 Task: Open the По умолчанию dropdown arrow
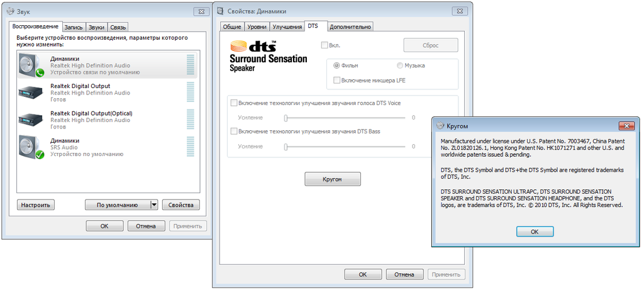pyautogui.click(x=154, y=205)
